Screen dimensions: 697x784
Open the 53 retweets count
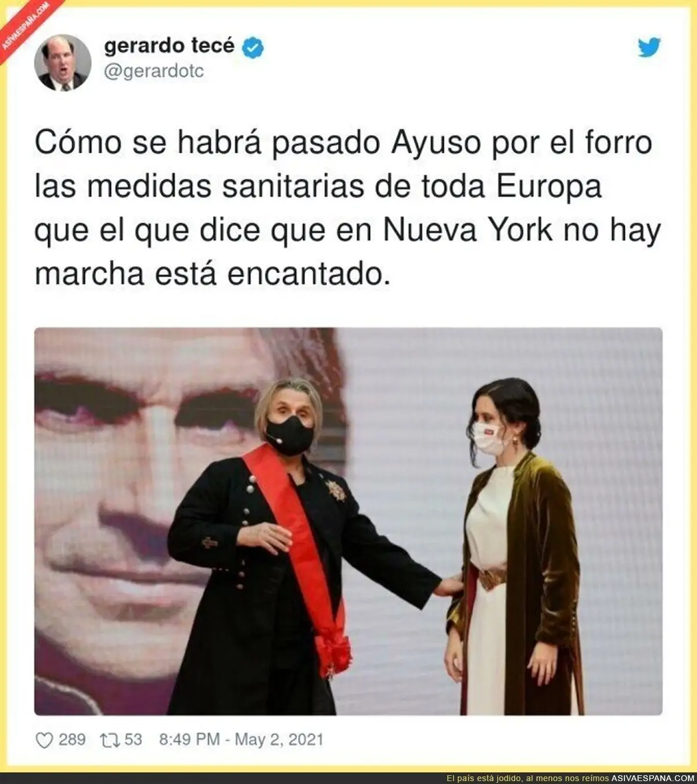[x=133, y=740]
